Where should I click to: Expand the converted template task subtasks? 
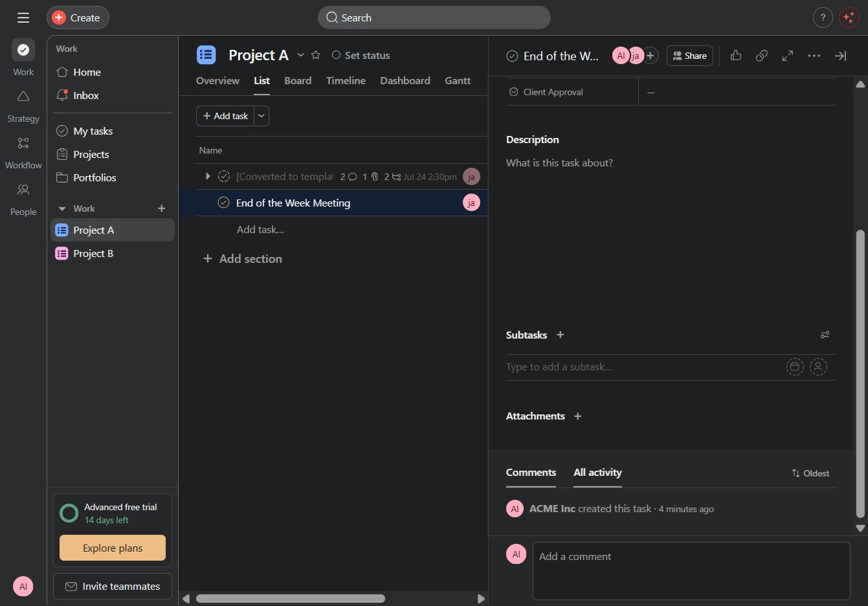[208, 176]
